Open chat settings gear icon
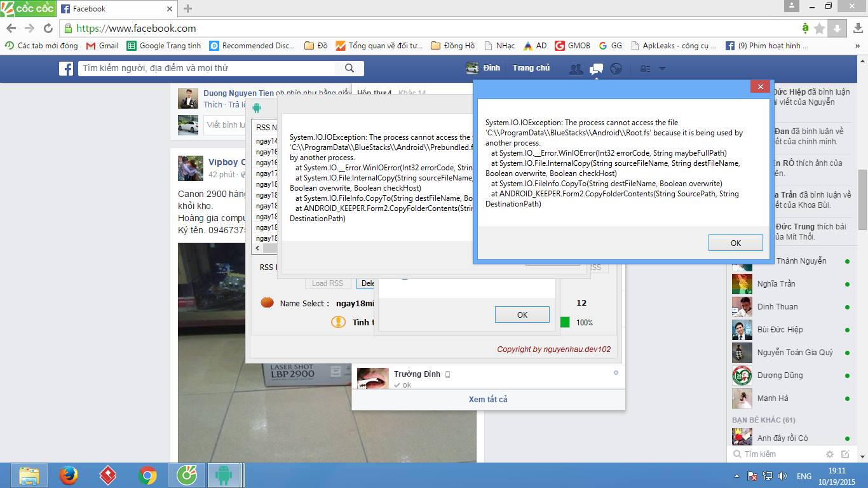 [829, 454]
